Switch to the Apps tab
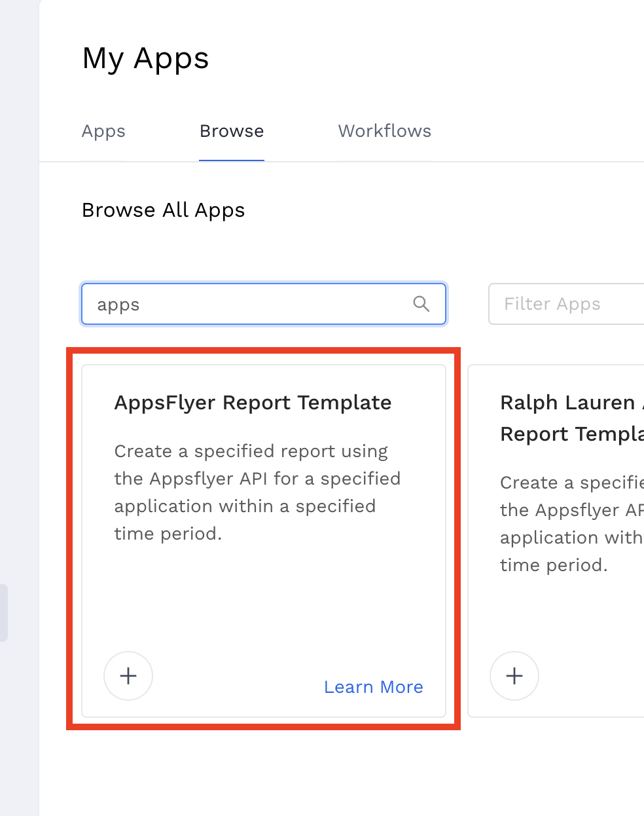The image size is (644, 816). (103, 131)
